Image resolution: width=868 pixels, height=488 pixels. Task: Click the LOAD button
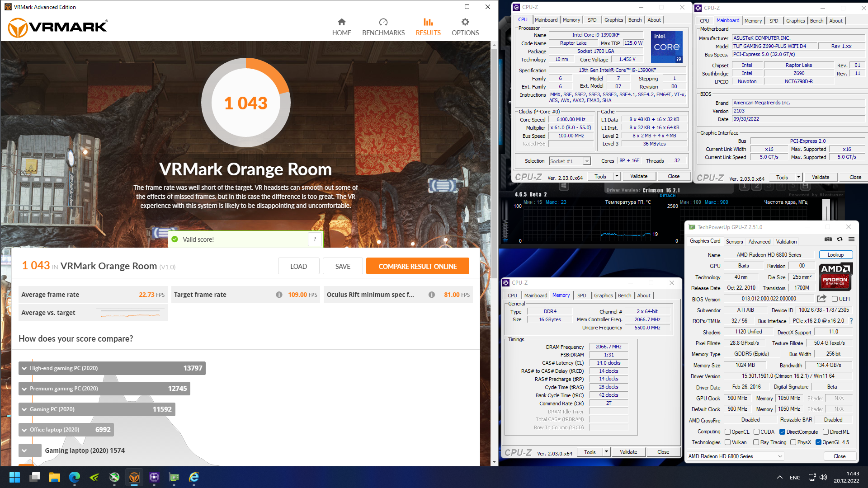(298, 267)
